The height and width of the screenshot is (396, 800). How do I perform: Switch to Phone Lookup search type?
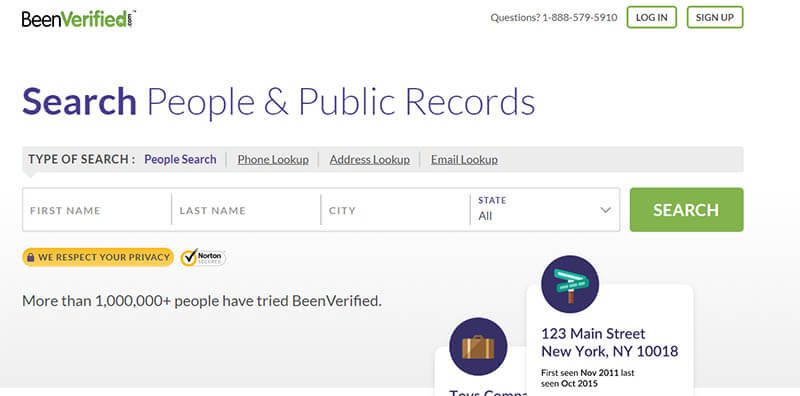(x=273, y=160)
